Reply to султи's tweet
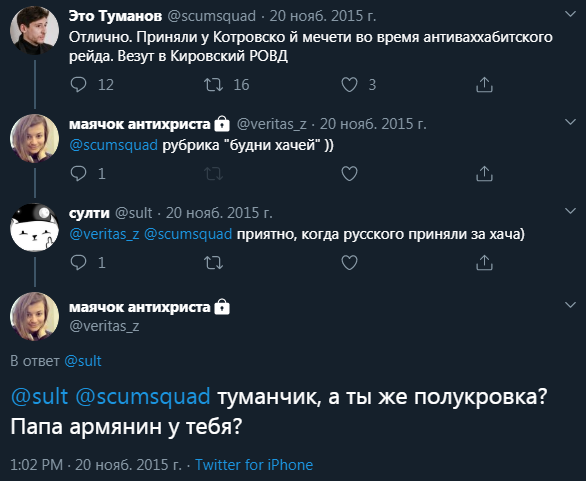This screenshot has height=481, width=586. pos(78,262)
